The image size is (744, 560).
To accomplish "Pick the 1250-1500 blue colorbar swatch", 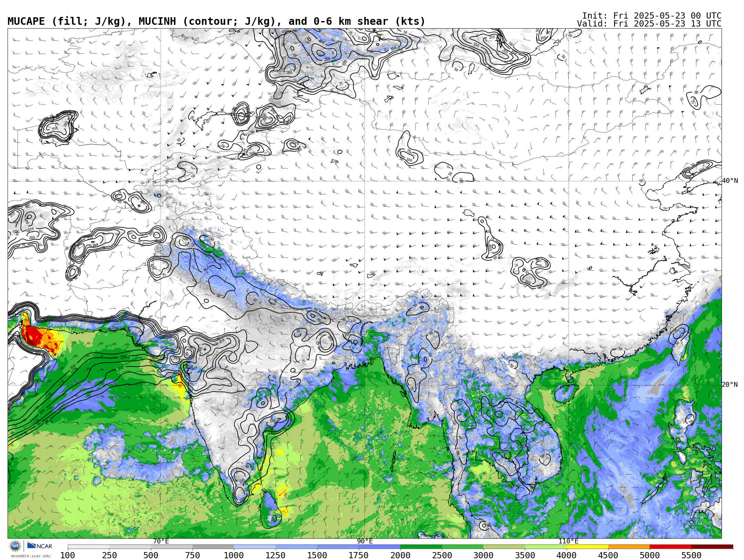I will (296, 547).
